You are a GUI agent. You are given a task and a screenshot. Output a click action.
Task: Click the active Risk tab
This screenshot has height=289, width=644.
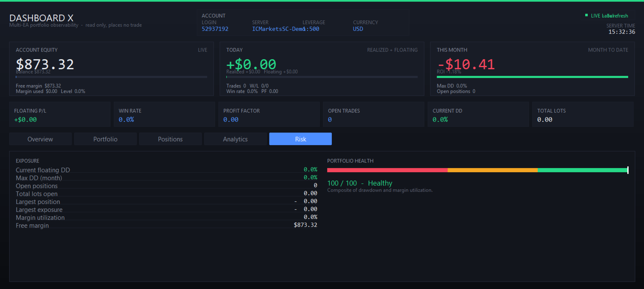(301, 139)
